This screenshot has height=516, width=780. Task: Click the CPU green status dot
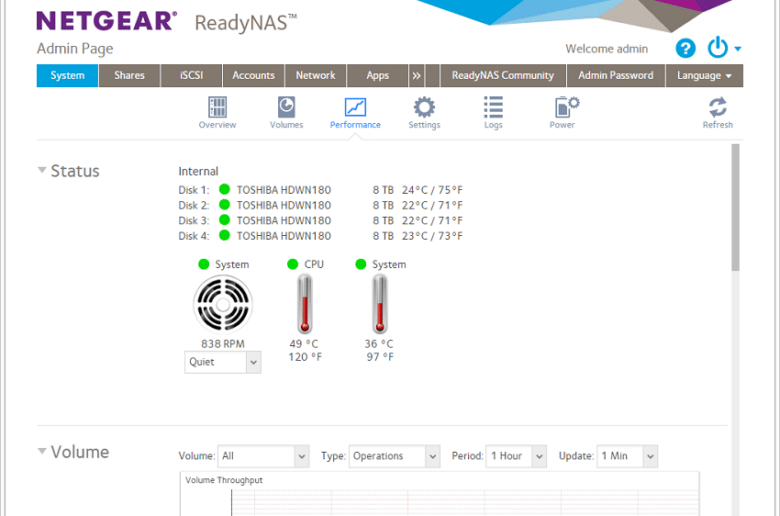292,264
